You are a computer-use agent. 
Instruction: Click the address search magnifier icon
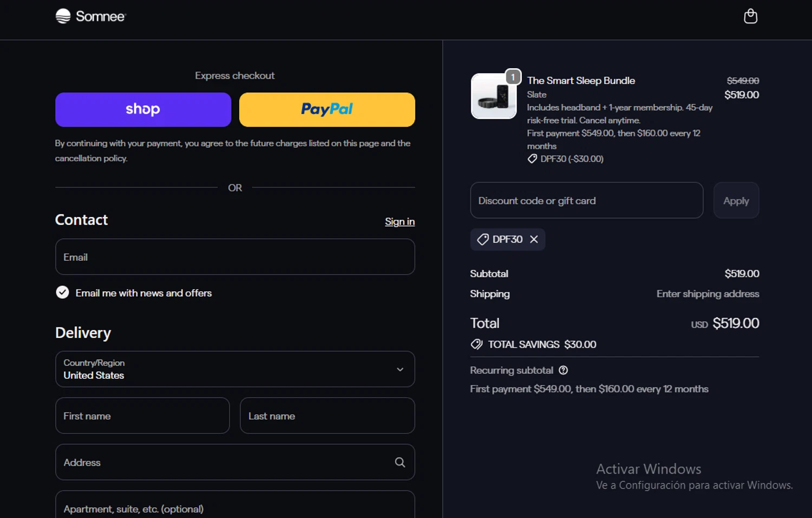(400, 462)
